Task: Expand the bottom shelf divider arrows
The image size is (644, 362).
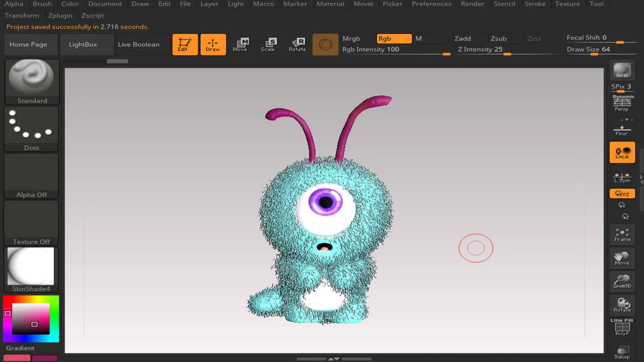Action: click(334, 359)
